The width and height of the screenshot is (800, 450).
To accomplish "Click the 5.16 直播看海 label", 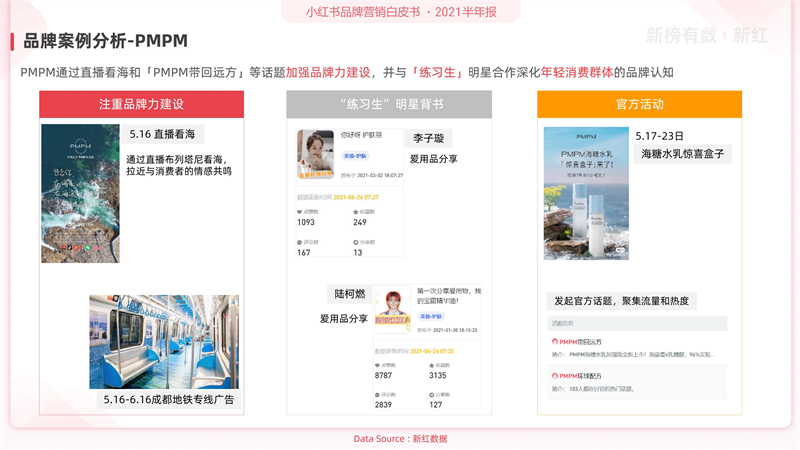I will (162, 134).
